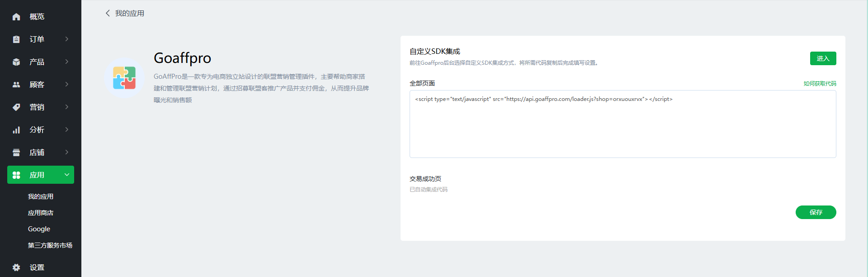Expand the 分析 submenu chevron
868x277 pixels.
coord(67,129)
